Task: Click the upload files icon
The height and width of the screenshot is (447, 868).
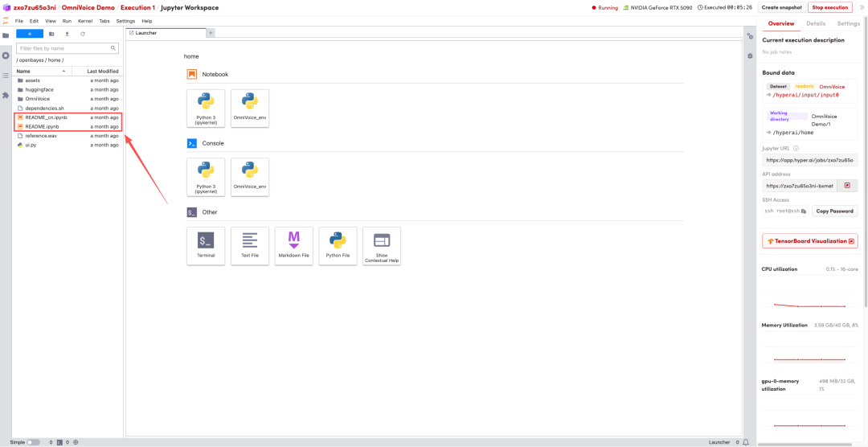Action: click(x=67, y=34)
